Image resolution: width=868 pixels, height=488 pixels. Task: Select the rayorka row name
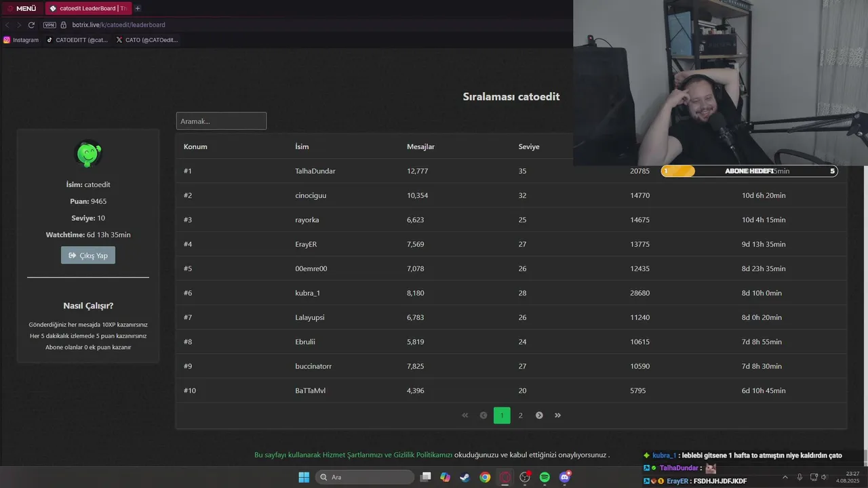pos(307,220)
